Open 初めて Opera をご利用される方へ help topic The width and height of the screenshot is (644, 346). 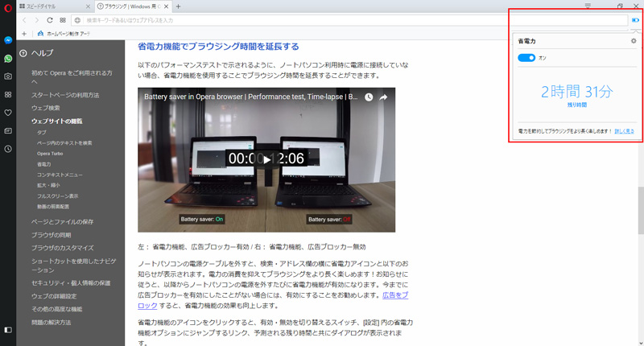pos(72,77)
